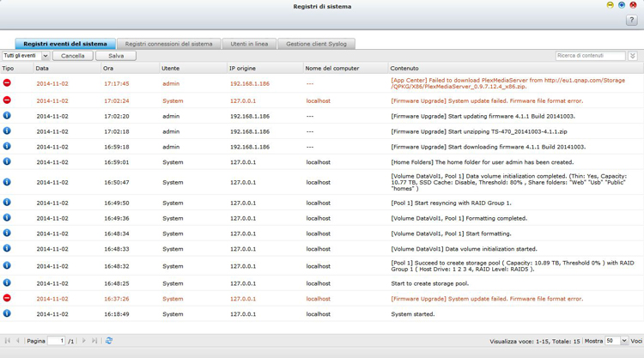This screenshot has height=358, width=644.
Task: Click red error icon for App Center entry
Action: pos(7,83)
